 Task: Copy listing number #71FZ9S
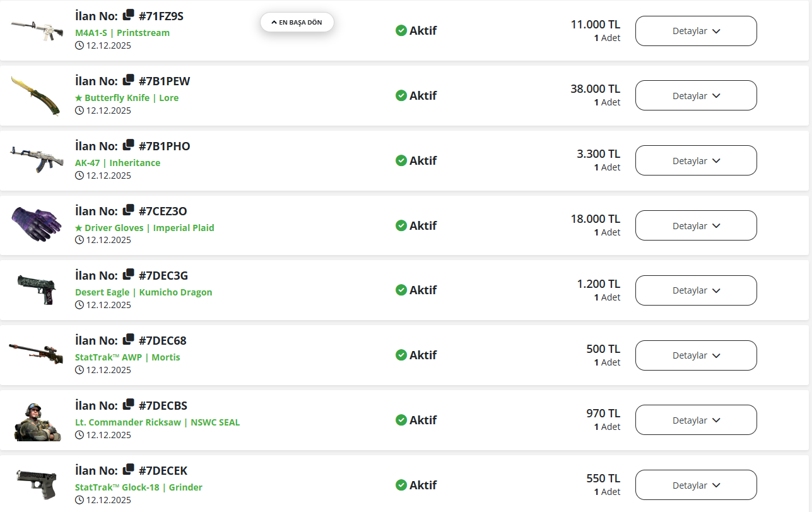(129, 16)
